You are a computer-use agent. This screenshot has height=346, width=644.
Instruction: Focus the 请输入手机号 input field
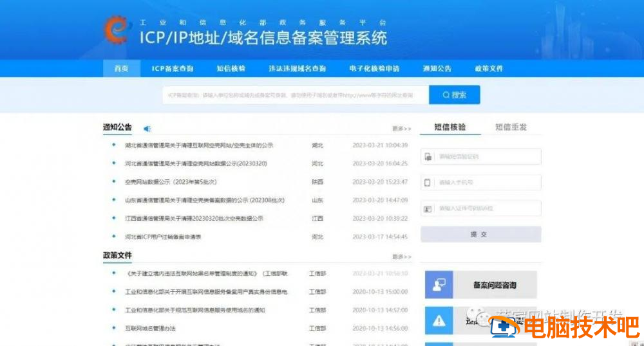(481, 183)
